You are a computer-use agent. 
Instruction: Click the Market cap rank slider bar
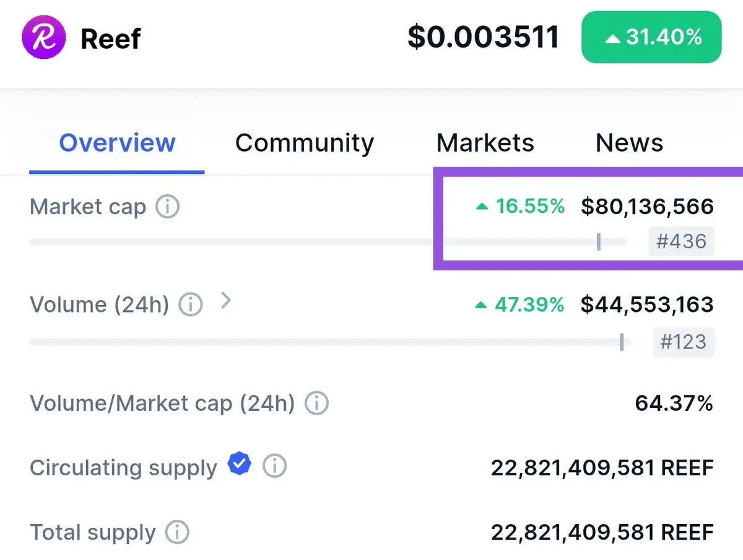point(328,242)
